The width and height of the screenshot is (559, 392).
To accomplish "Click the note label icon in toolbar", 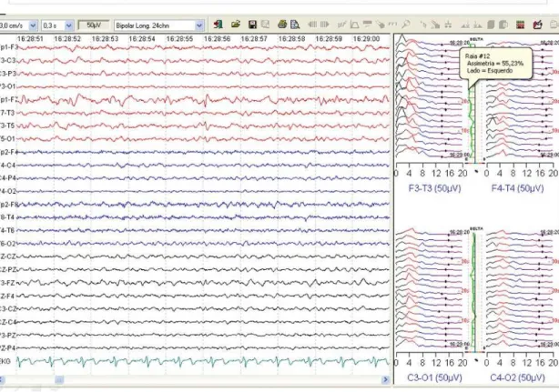I will (368, 24).
